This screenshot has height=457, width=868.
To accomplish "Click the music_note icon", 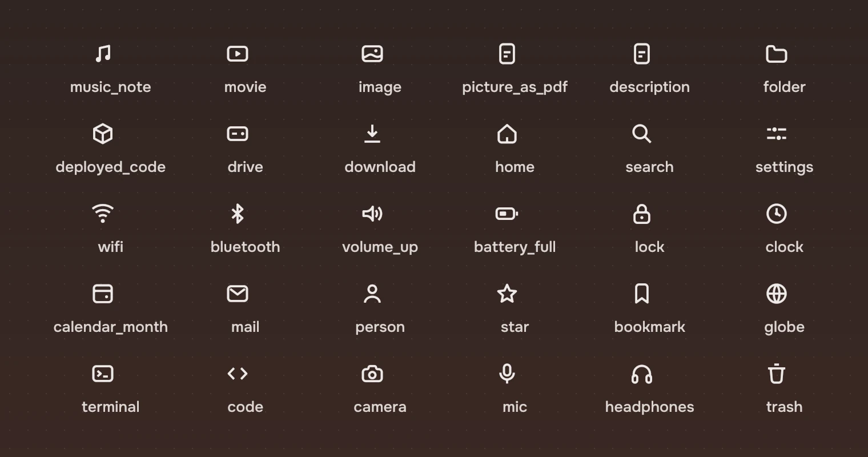I will 103,54.
